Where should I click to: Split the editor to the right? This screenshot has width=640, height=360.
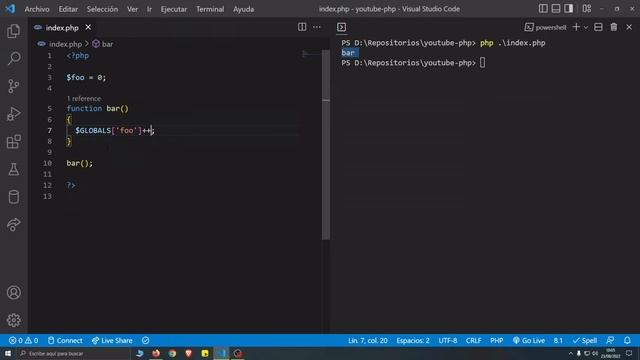pyautogui.click(x=302, y=27)
